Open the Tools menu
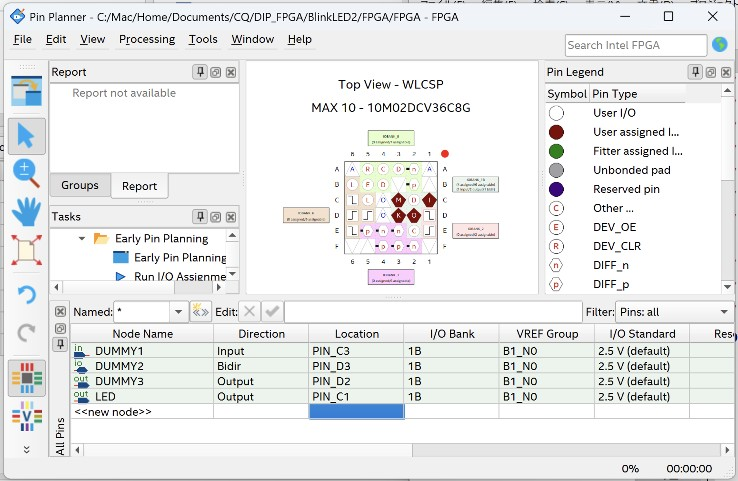 pos(203,40)
